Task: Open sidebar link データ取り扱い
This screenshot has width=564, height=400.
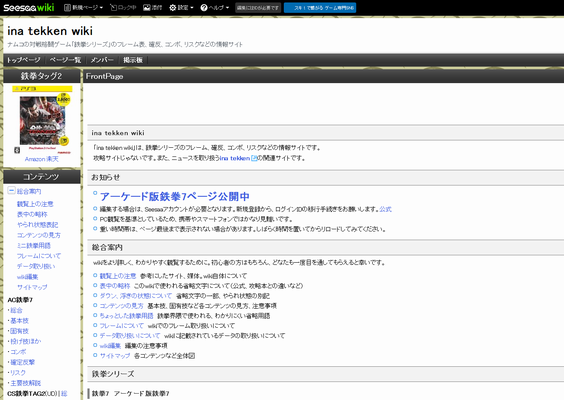Action: [x=36, y=267]
